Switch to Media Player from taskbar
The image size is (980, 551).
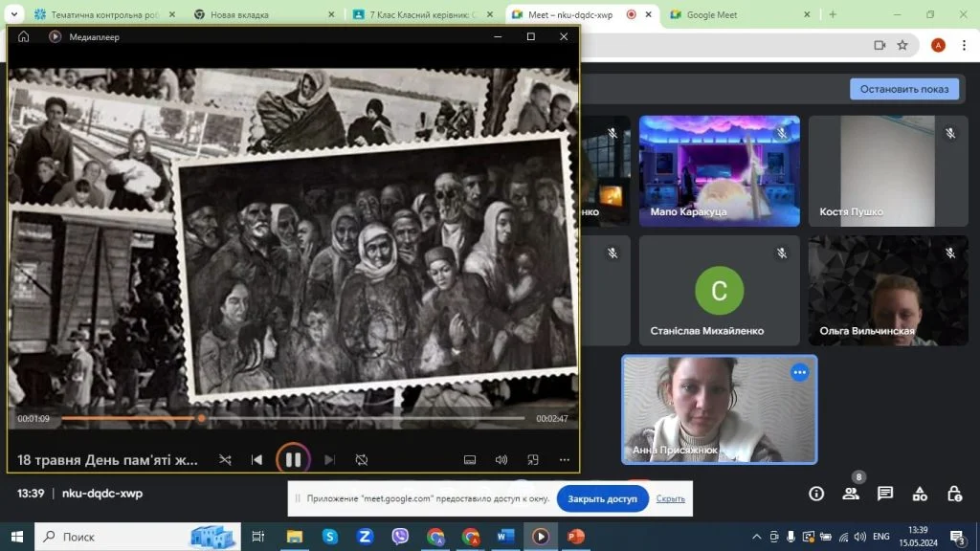[541, 537]
